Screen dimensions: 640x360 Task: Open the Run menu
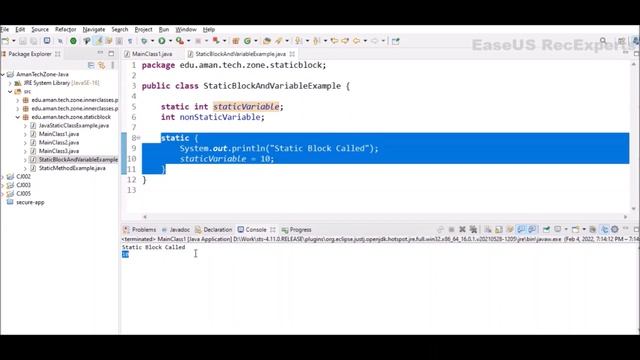point(164,29)
